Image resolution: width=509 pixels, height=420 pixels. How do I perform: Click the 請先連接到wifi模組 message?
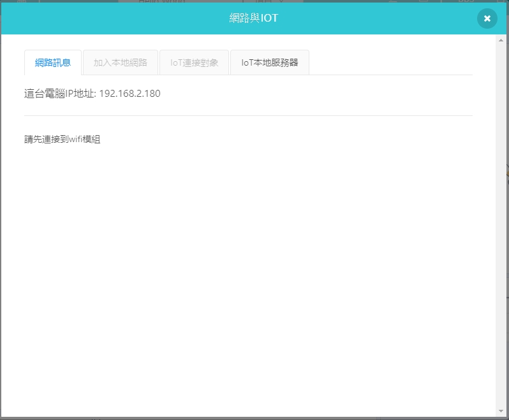[x=63, y=140]
